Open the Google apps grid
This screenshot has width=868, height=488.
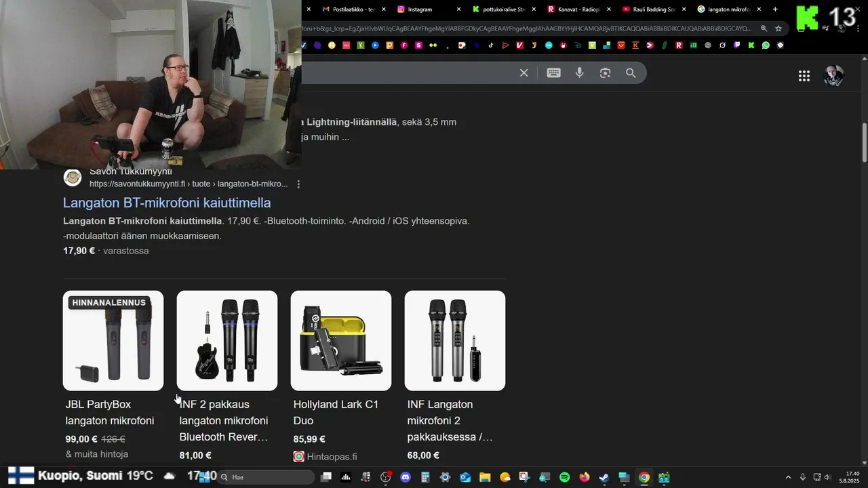(x=804, y=76)
